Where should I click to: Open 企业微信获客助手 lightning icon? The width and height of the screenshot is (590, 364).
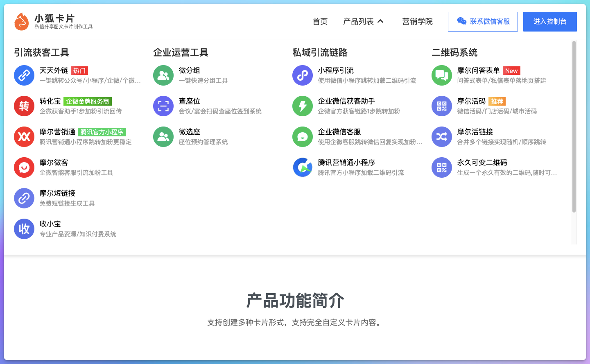click(302, 106)
